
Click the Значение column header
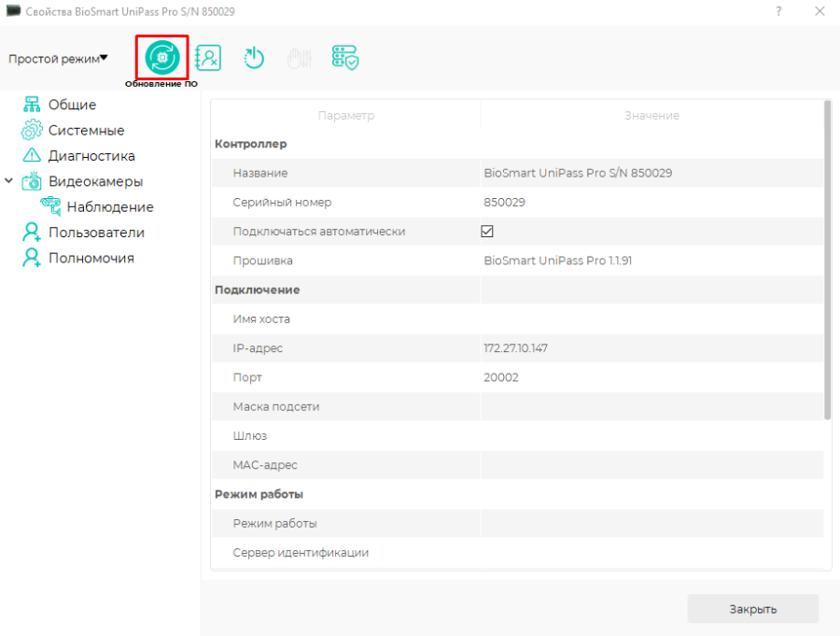pos(652,115)
